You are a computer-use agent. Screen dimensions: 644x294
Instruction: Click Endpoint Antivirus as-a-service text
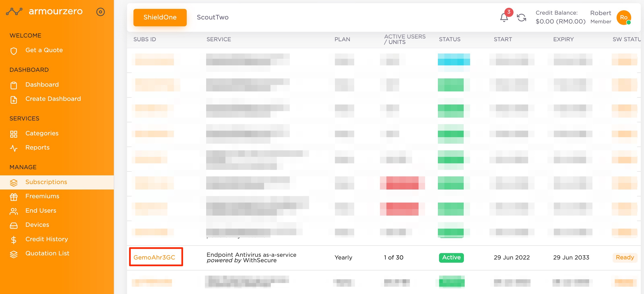coord(251,255)
